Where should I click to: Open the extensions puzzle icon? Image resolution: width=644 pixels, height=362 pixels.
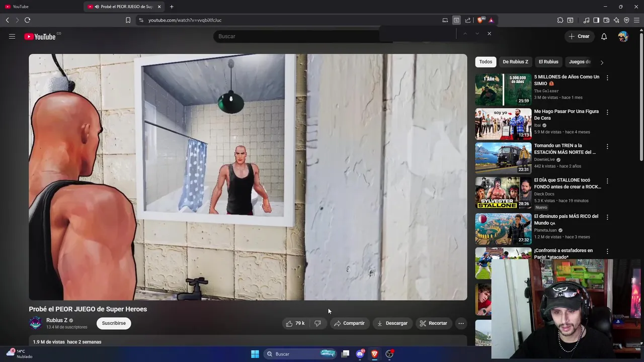pyautogui.click(x=560, y=20)
